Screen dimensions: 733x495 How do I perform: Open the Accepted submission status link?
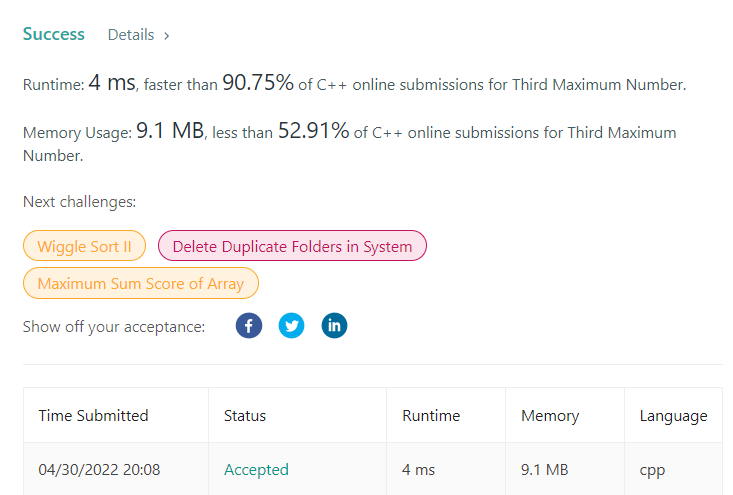pos(256,469)
